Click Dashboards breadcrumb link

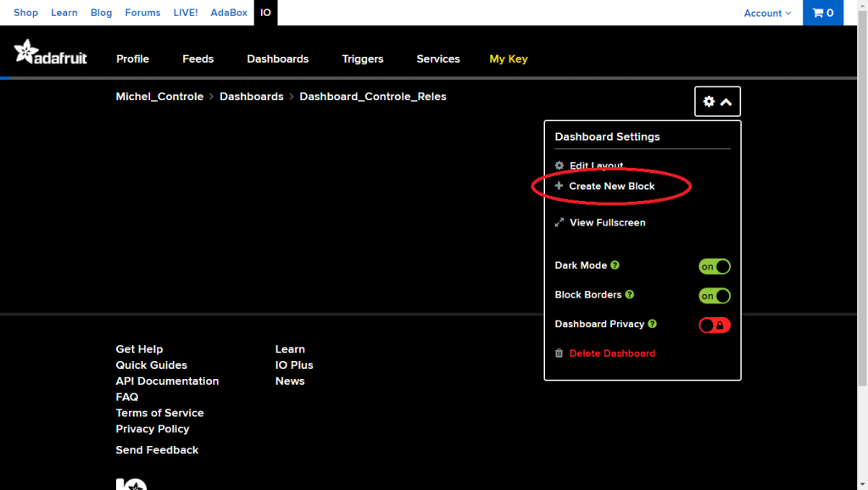251,97
